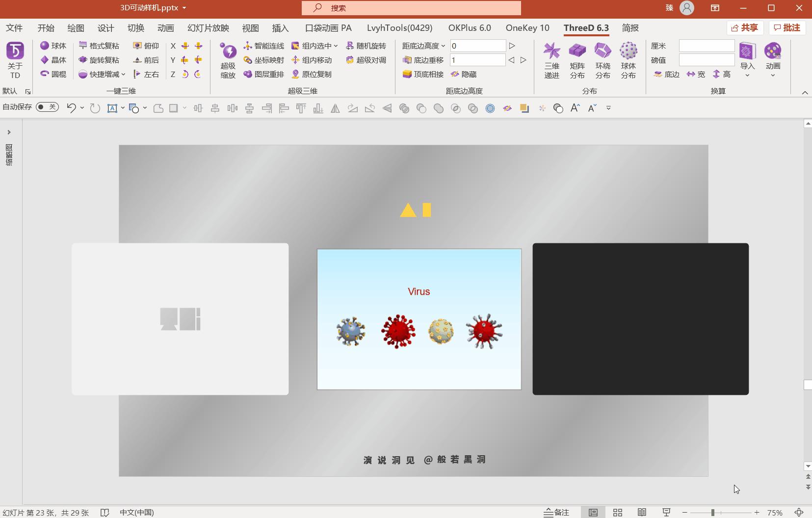Screen dimensions: 812x518
Task: Click 顶底相接 top-bottom connect
Action: 423,74
